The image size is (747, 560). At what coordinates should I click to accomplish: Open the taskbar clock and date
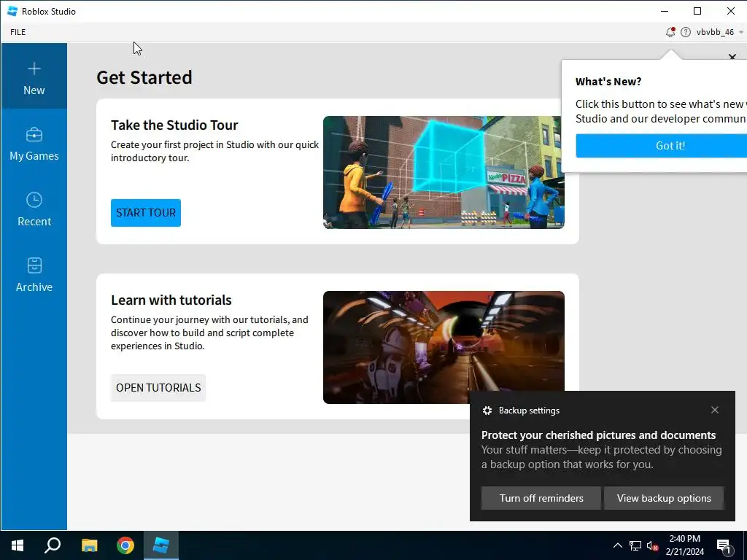pyautogui.click(x=684, y=545)
